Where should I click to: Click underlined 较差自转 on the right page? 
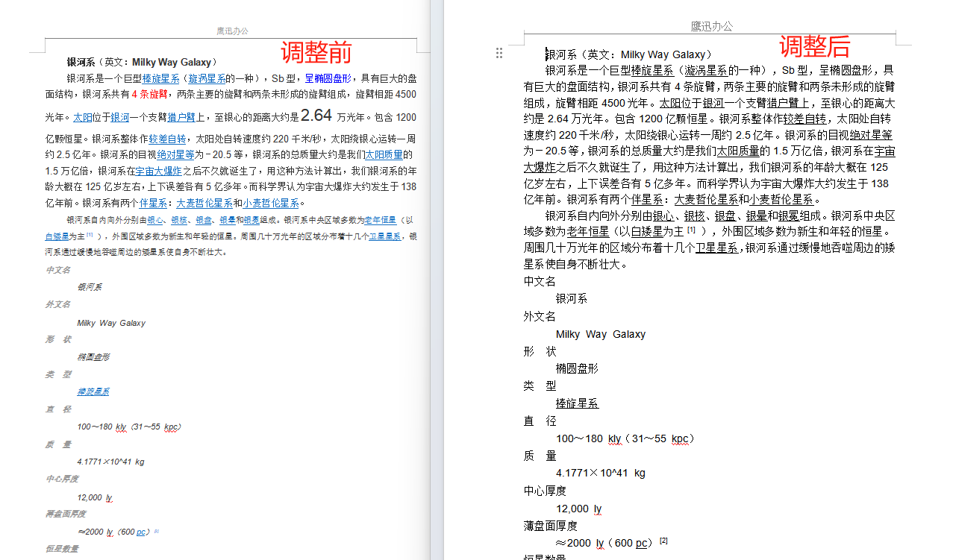click(804, 119)
